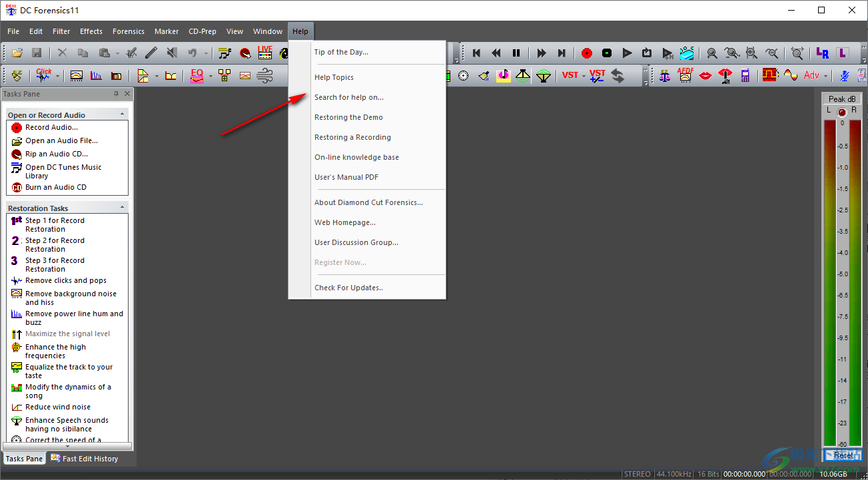Open the Adv filter dropdown arrow
The width and height of the screenshot is (868, 480).
click(x=826, y=76)
